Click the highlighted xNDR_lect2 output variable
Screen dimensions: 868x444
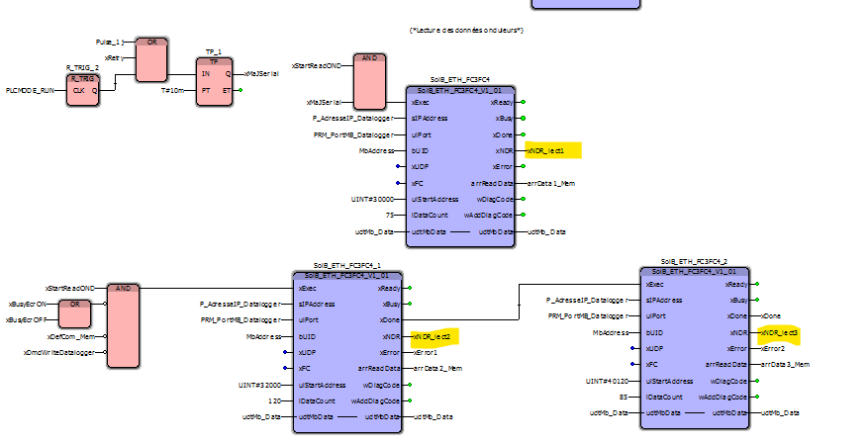coord(433,336)
